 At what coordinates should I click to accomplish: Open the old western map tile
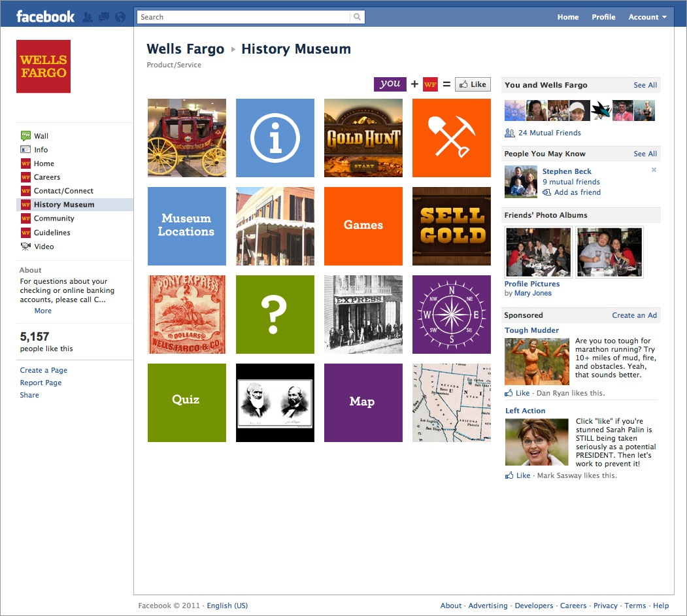[x=451, y=402]
